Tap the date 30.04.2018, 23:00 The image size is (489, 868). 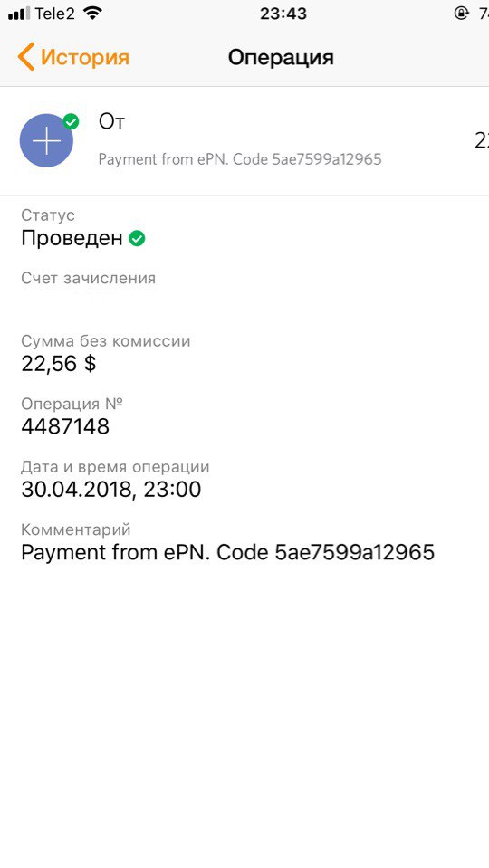click(x=110, y=490)
